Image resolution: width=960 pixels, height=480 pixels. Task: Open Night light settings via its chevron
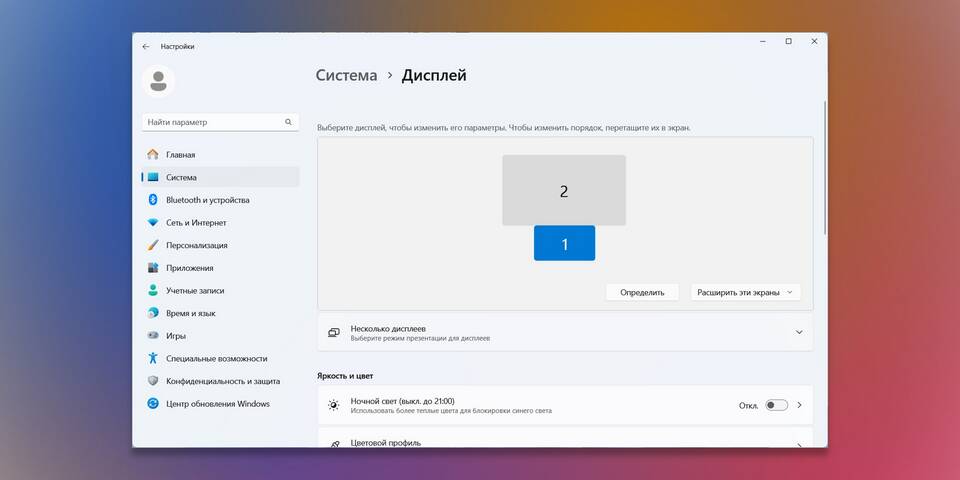[800, 405]
